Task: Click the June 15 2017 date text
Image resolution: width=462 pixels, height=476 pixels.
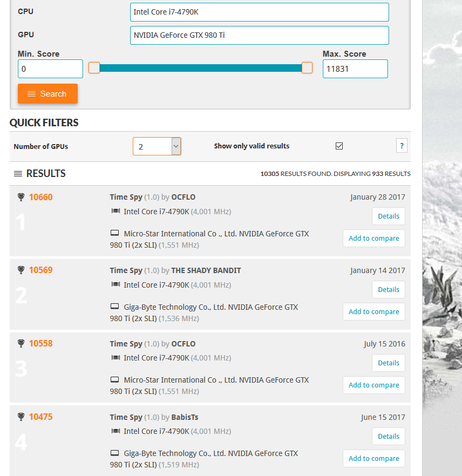Action: pyautogui.click(x=383, y=417)
